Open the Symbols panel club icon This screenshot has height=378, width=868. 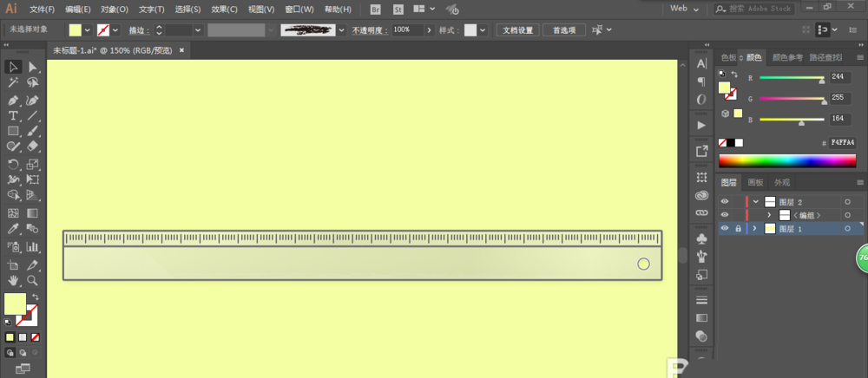[701, 238]
